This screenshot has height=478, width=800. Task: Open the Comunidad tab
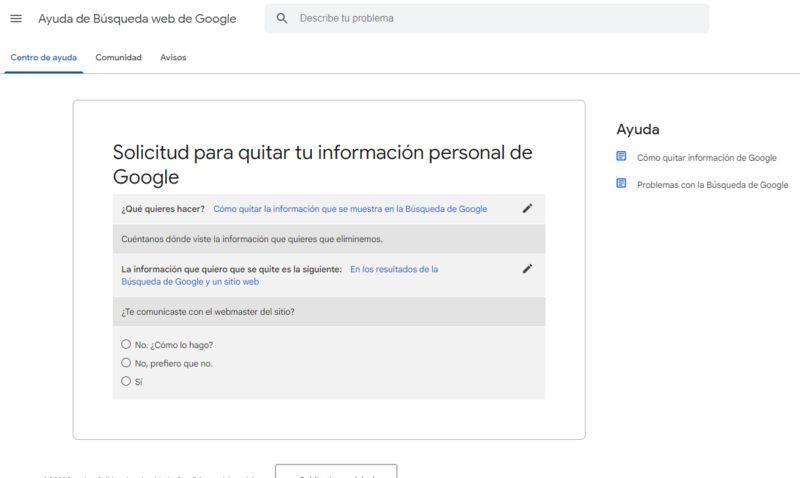[x=118, y=58]
